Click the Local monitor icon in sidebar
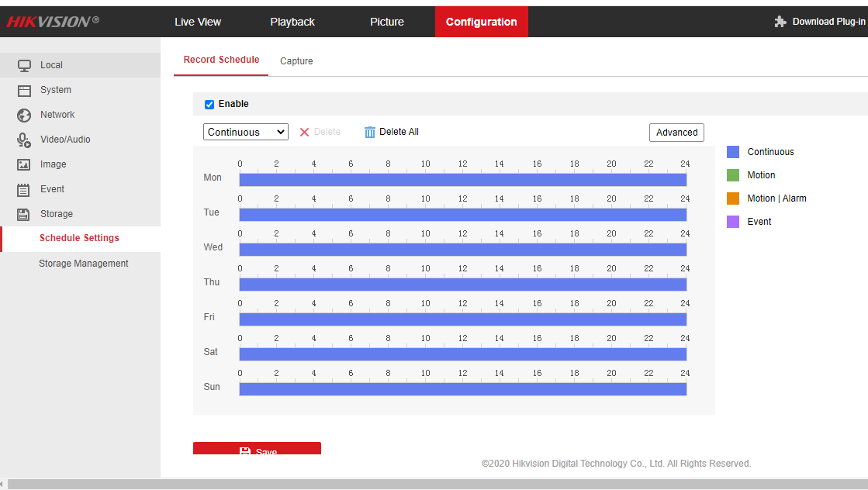Image resolution: width=868 pixels, height=490 pixels. coord(24,65)
